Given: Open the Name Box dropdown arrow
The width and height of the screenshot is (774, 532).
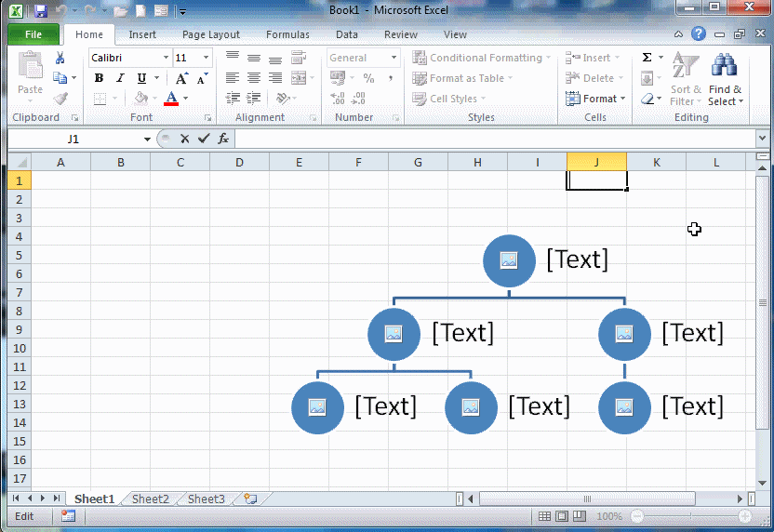Looking at the screenshot, I should [x=147, y=140].
